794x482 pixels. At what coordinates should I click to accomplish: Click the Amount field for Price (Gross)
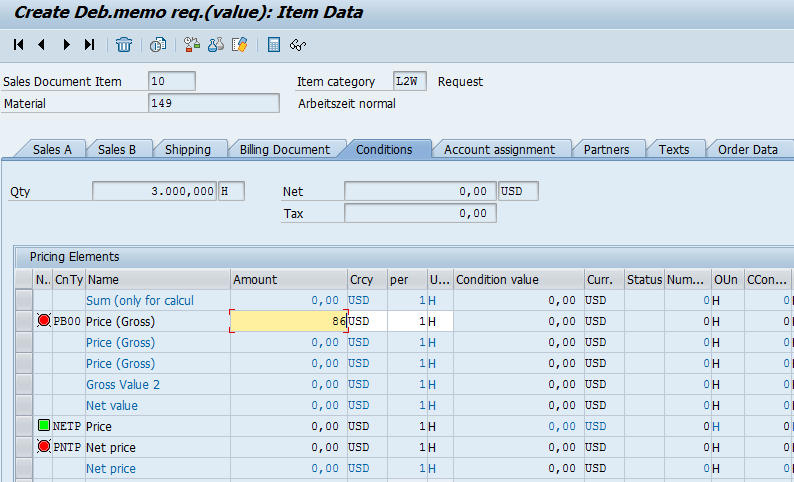click(x=288, y=321)
